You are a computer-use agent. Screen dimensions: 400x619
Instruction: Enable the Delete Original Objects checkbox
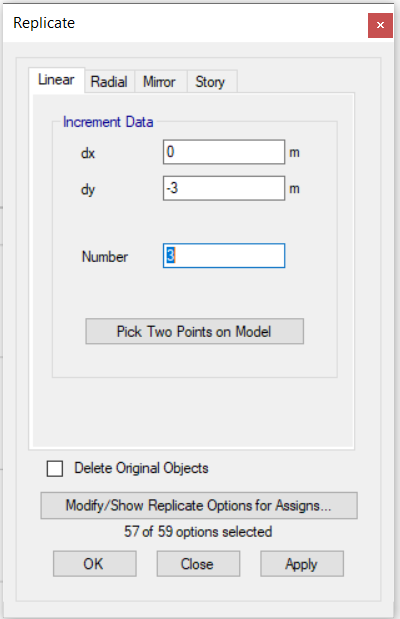54,469
